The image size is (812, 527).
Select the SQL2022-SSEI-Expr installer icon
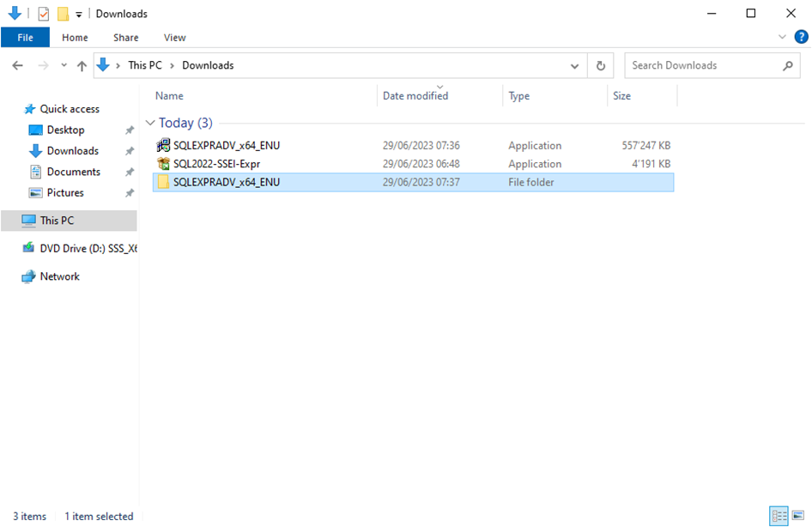[x=163, y=164]
